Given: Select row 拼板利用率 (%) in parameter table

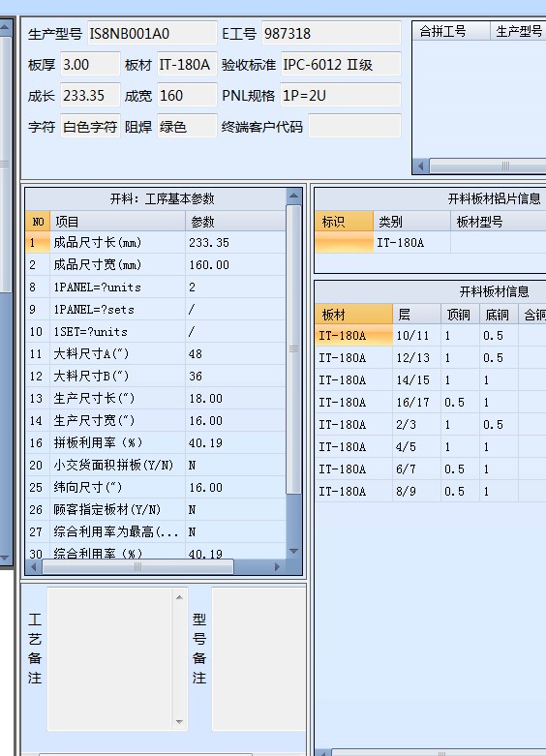Looking at the screenshot, I should tap(155, 442).
